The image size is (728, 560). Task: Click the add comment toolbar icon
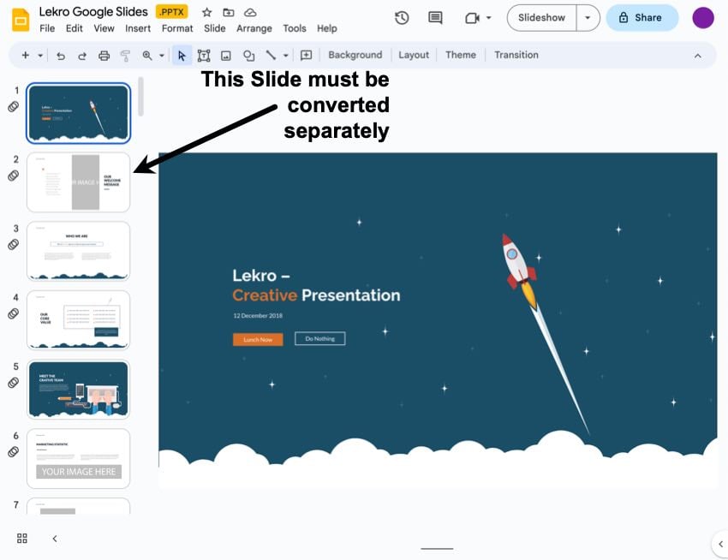306,56
